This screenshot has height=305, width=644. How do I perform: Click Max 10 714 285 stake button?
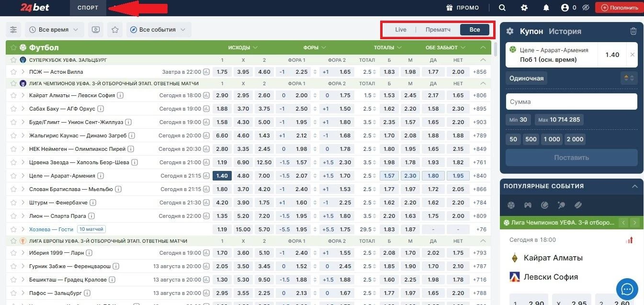559,120
